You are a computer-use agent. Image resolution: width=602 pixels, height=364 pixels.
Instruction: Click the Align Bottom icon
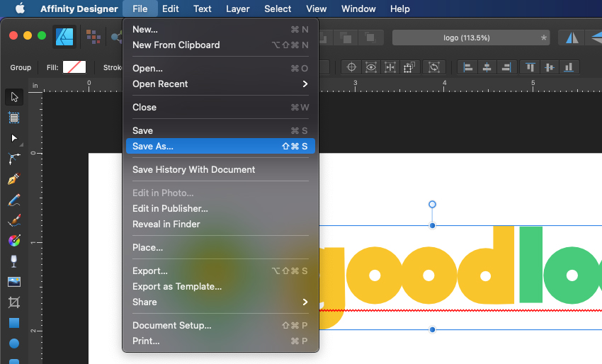[569, 67]
